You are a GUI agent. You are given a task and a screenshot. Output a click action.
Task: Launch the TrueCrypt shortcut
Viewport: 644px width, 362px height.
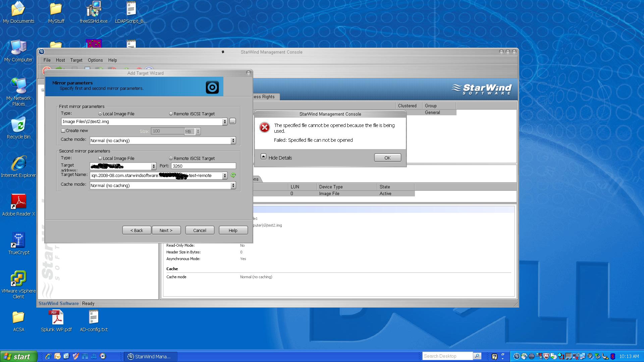[x=18, y=244]
